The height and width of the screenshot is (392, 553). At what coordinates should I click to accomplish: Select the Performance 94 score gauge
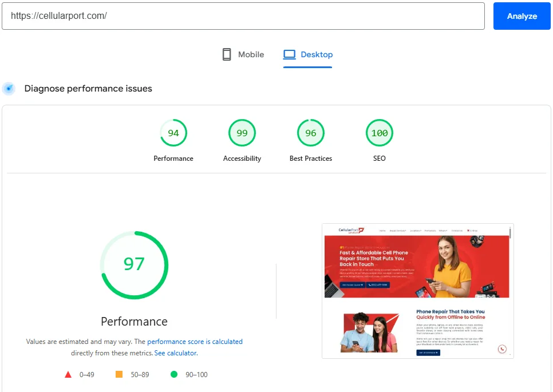(x=173, y=133)
